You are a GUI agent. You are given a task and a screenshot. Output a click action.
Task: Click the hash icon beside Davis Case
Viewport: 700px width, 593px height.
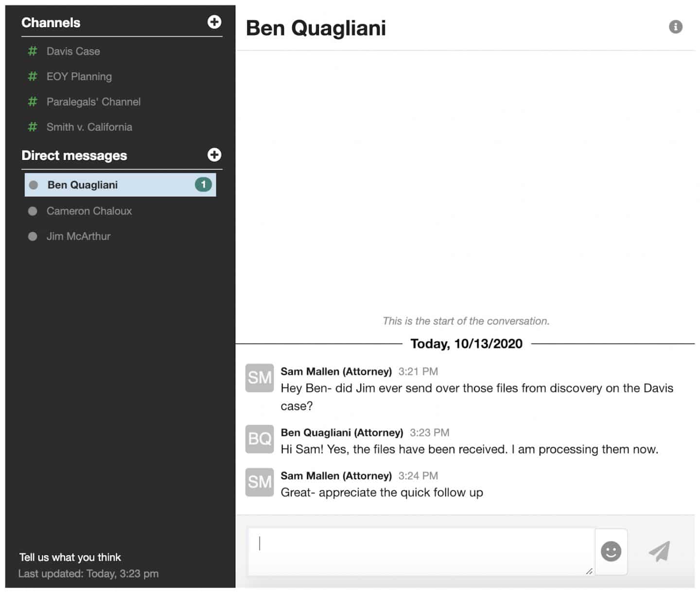tap(33, 51)
